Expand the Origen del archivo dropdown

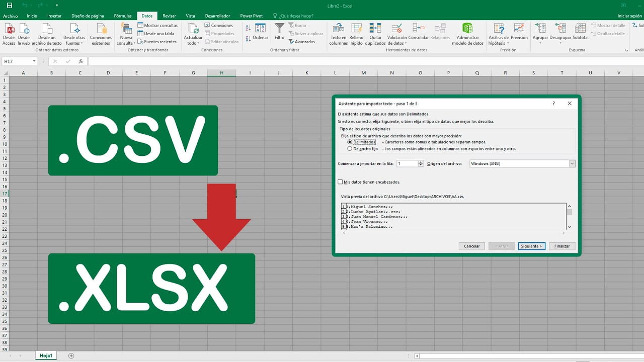point(572,163)
